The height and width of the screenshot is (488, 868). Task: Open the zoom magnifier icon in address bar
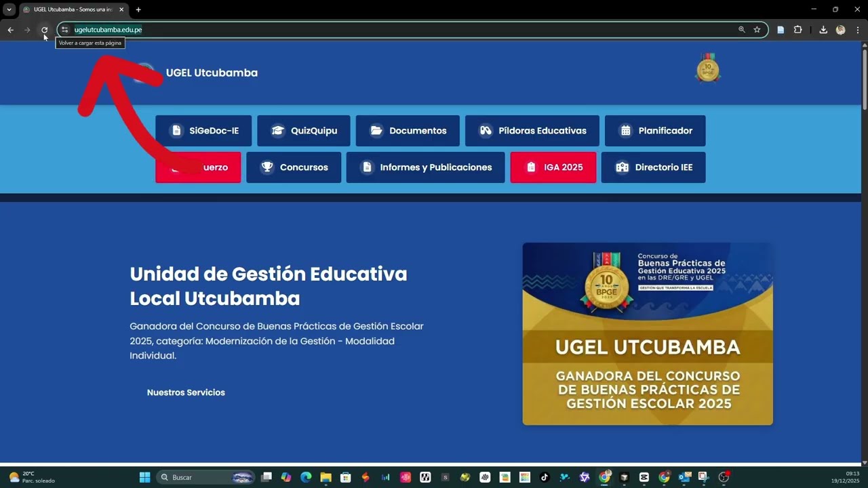click(742, 30)
